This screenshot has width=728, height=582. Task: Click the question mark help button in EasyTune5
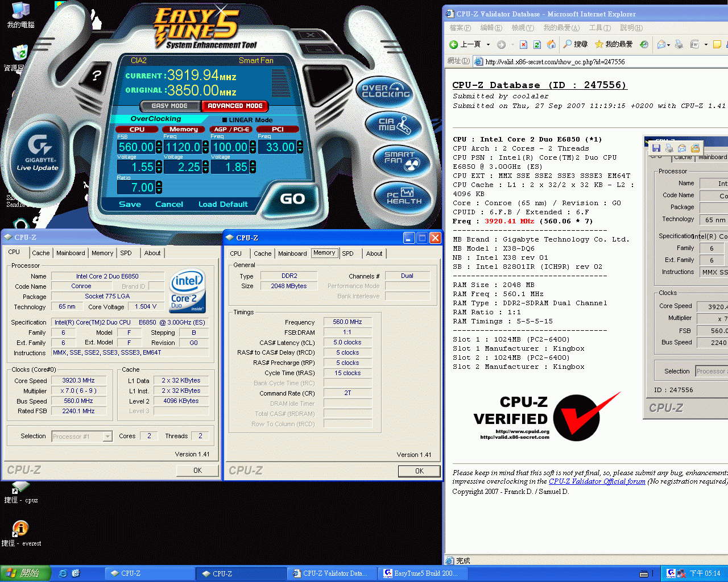(x=97, y=75)
